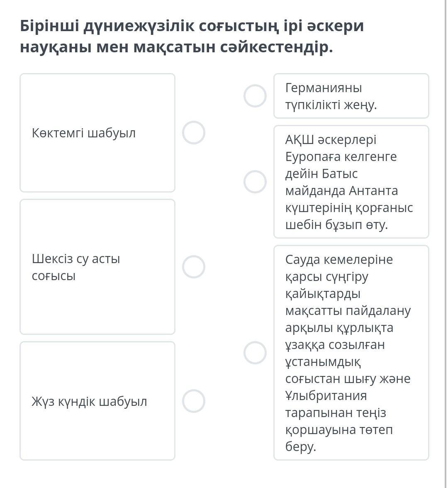The height and width of the screenshot is (488, 448).
Task: Click the vertical scrollbar on the right edge
Action: coord(446,244)
